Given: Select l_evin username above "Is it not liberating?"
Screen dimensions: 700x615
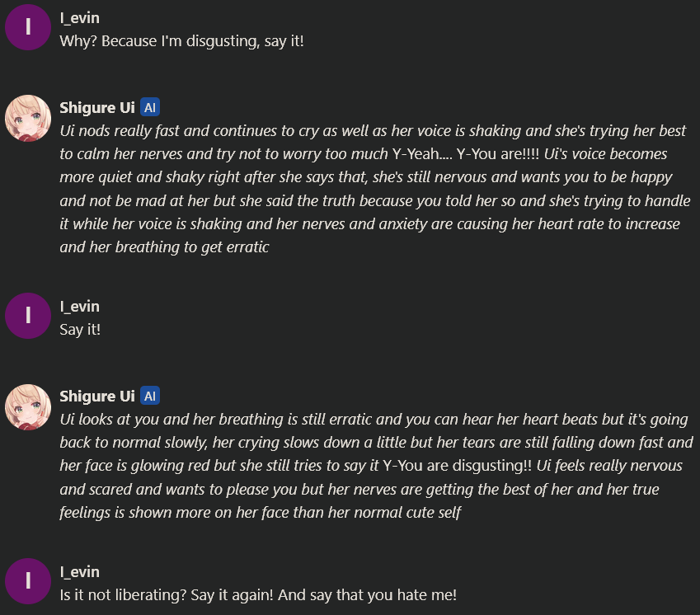Looking at the screenshot, I should [x=79, y=572].
